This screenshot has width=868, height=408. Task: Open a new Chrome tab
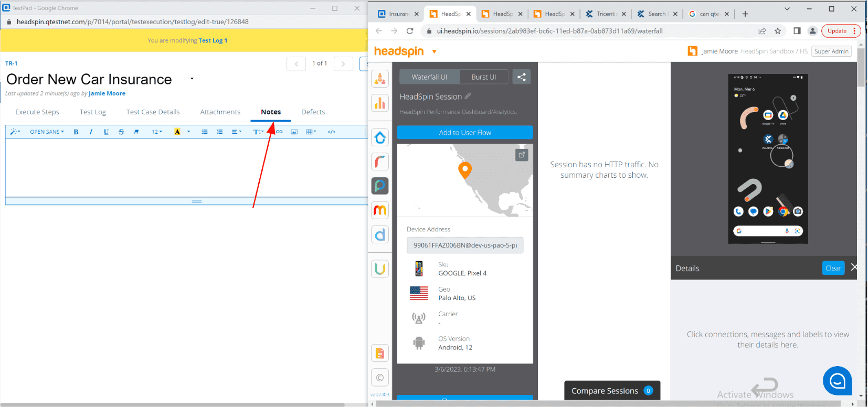(x=745, y=14)
